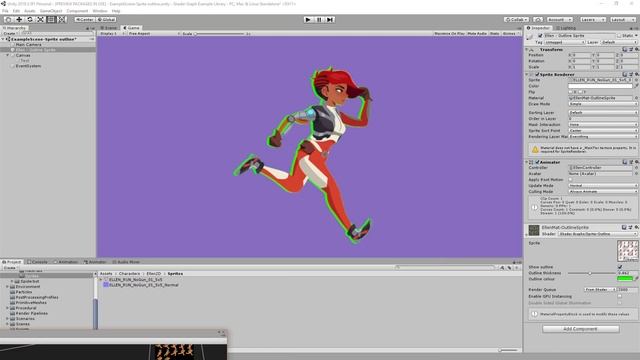Start Play mode
Viewport: 640px width, 360px height.
click(308, 20)
